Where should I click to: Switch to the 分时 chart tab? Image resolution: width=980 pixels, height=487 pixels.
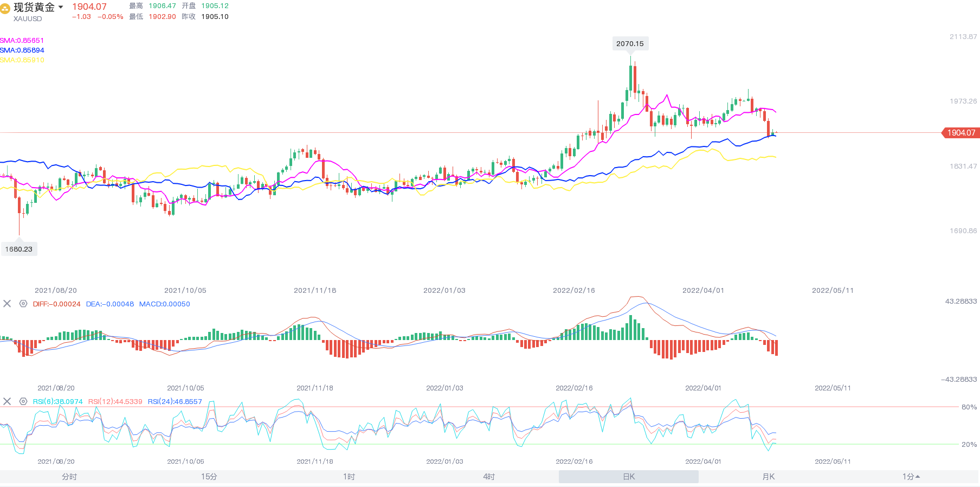click(x=69, y=477)
